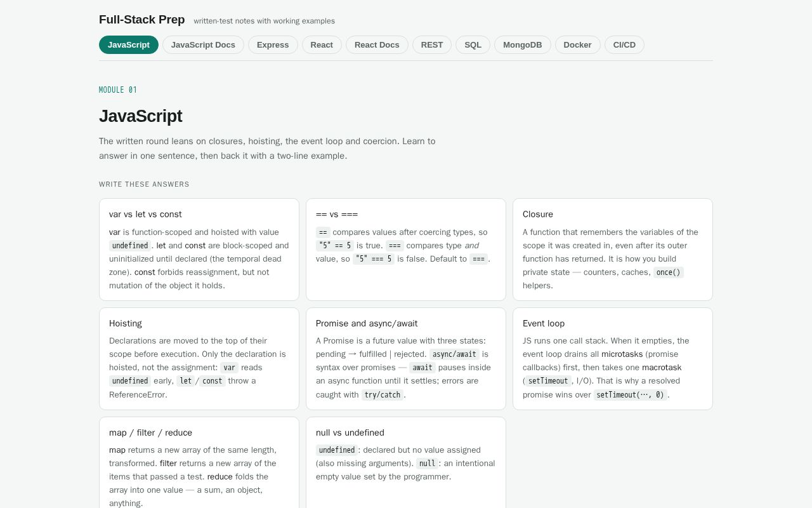Click the 'Hoisting' card title
Image resolution: width=812 pixels, height=508 pixels.
coord(126,323)
